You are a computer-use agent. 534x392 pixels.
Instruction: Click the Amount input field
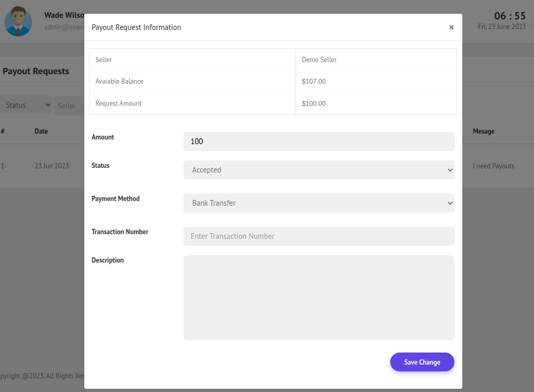point(318,142)
